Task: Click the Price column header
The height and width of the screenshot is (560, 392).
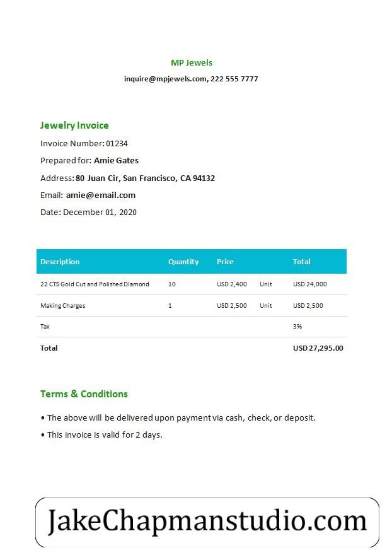Action: click(225, 262)
